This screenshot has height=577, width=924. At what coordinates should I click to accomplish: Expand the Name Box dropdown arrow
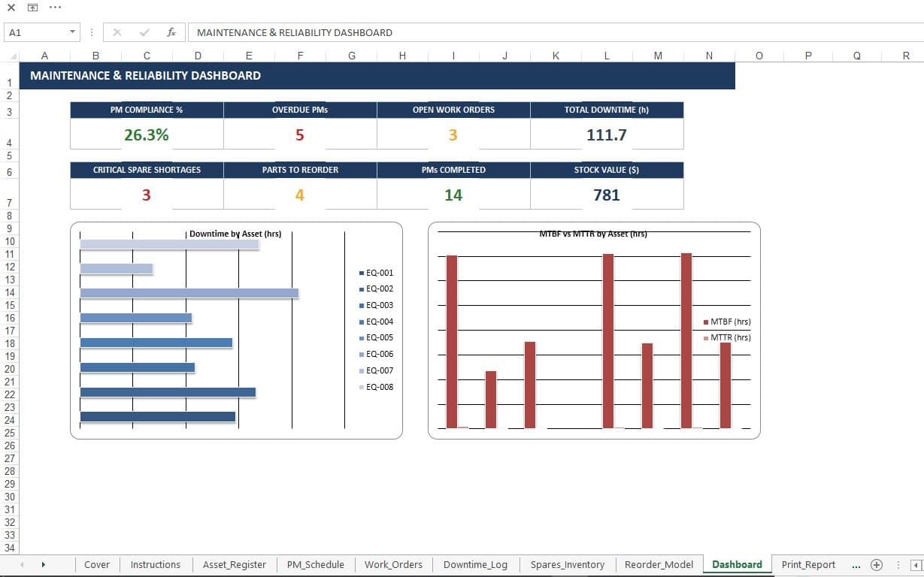[73, 32]
